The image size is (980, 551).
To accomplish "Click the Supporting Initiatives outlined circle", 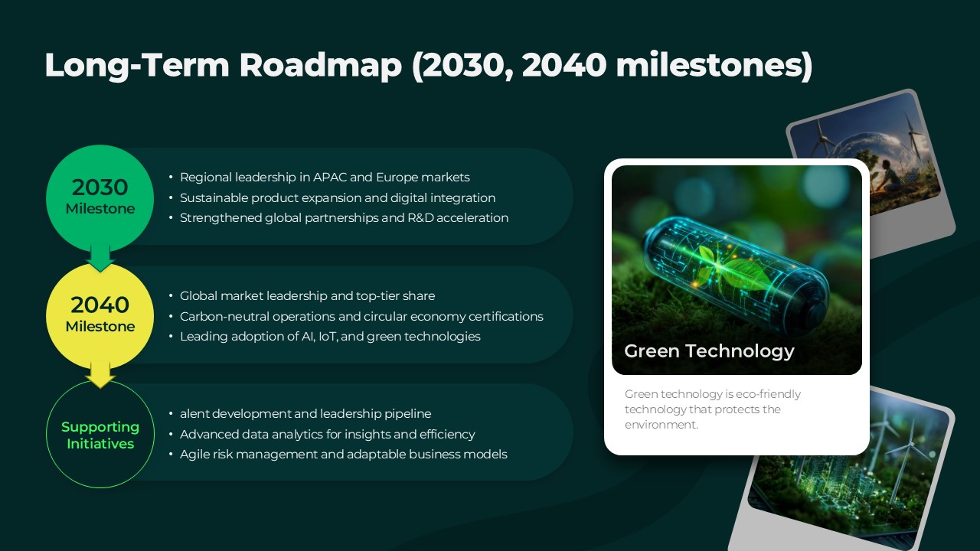I will click(x=100, y=435).
